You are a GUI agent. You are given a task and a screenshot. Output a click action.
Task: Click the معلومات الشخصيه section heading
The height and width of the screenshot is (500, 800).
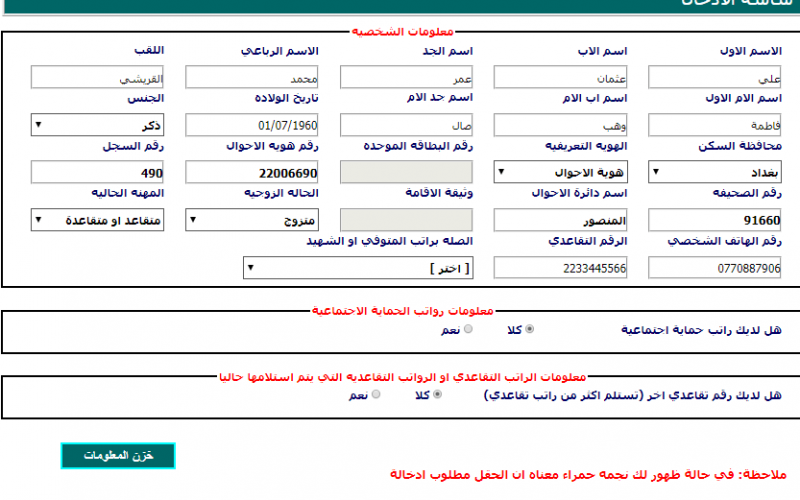click(x=403, y=32)
